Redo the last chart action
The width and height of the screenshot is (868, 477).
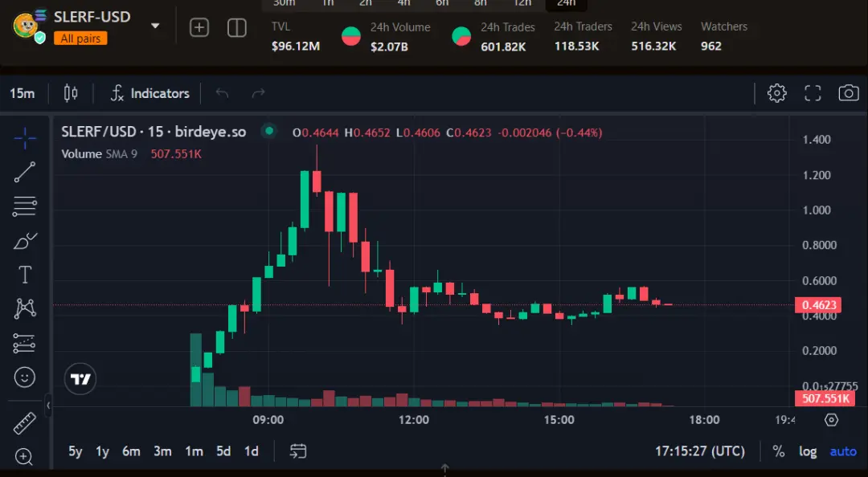pos(259,93)
